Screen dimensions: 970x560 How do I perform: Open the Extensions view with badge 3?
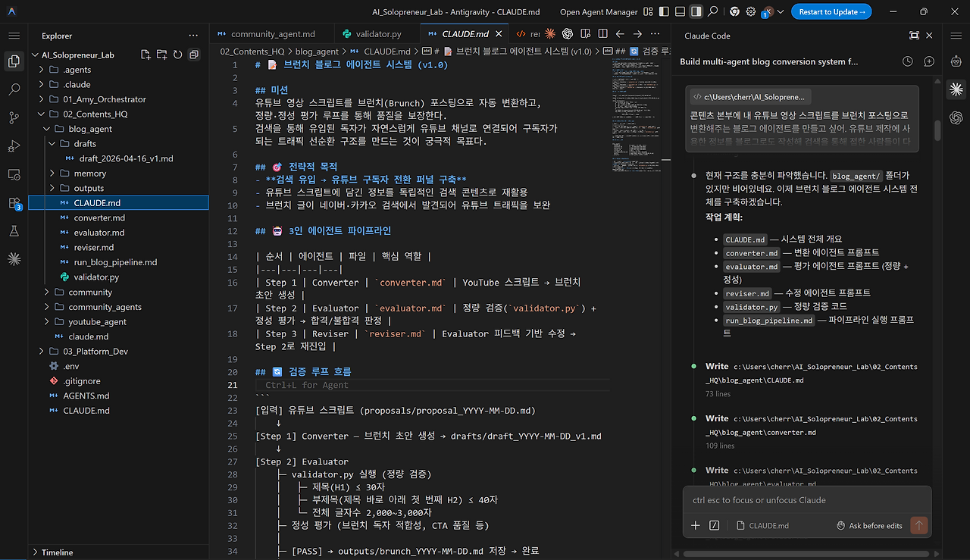[x=14, y=202]
